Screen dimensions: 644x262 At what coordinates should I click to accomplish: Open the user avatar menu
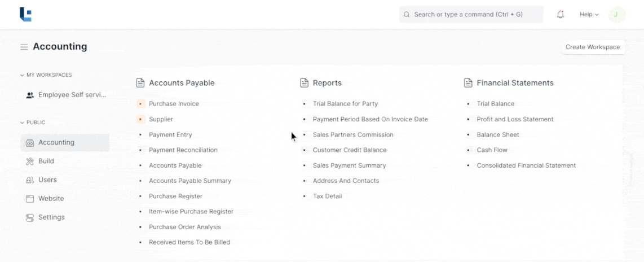coord(616,15)
